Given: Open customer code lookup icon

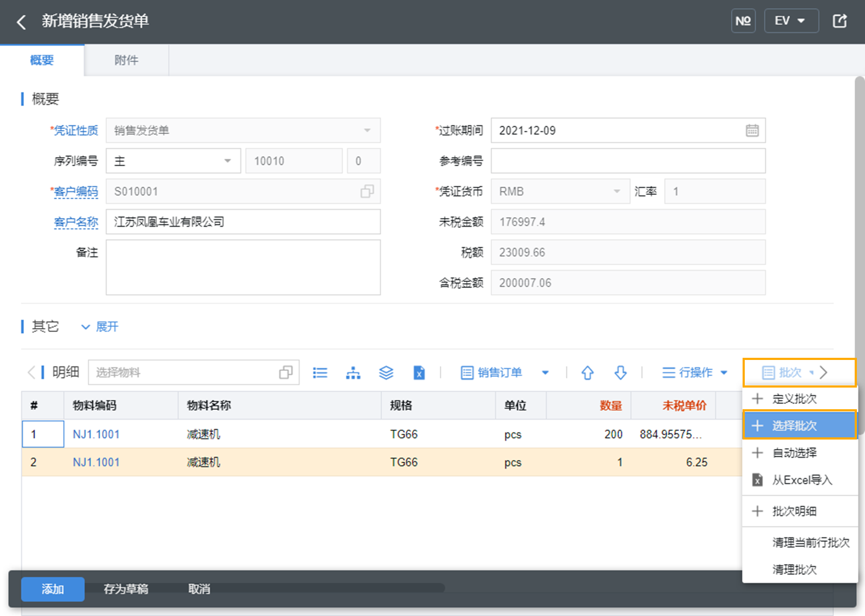Looking at the screenshot, I should point(367,192).
